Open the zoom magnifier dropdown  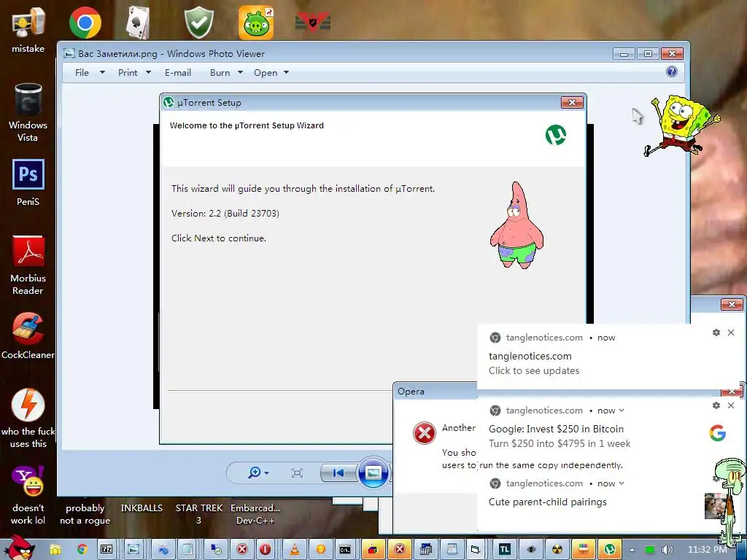point(259,472)
